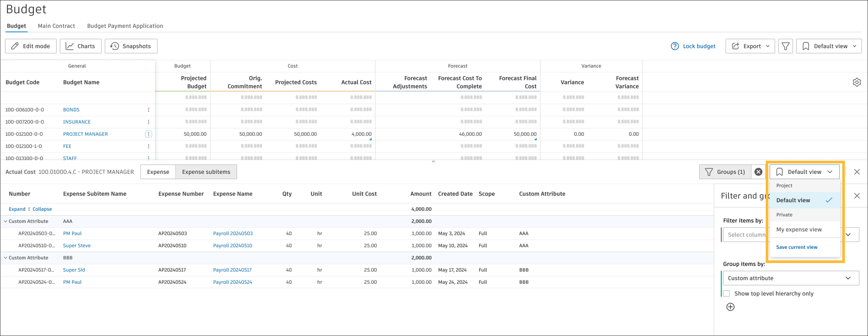Open the FEE budget link
This screenshot has height=336, width=868.
pos(67,146)
